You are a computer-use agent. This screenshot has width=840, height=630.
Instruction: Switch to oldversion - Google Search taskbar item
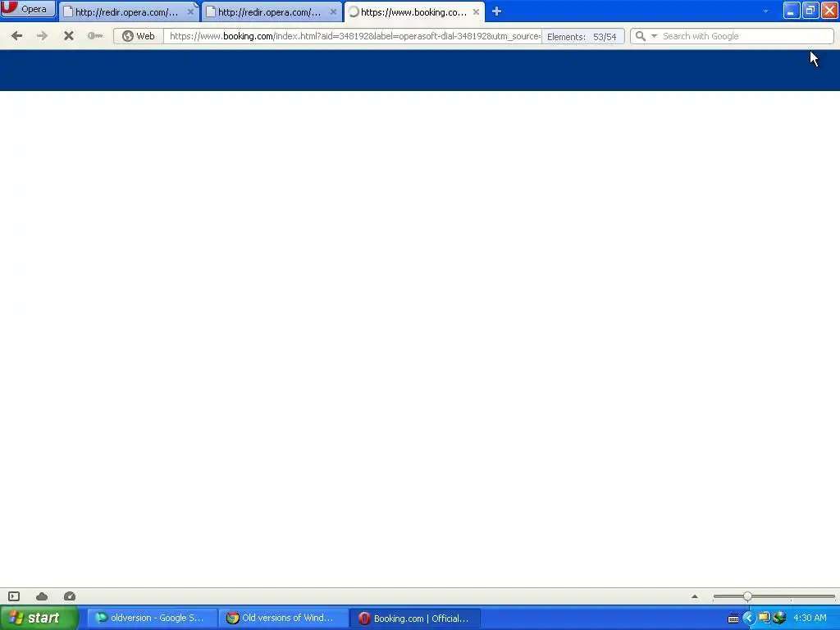pos(151,618)
